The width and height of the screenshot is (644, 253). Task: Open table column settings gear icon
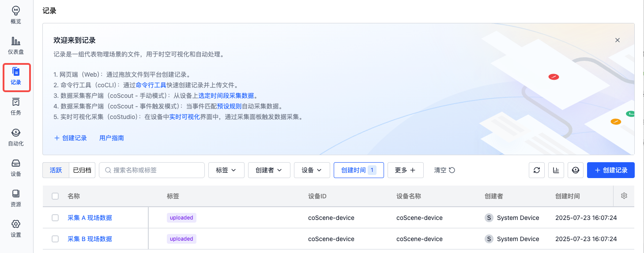pyautogui.click(x=624, y=196)
